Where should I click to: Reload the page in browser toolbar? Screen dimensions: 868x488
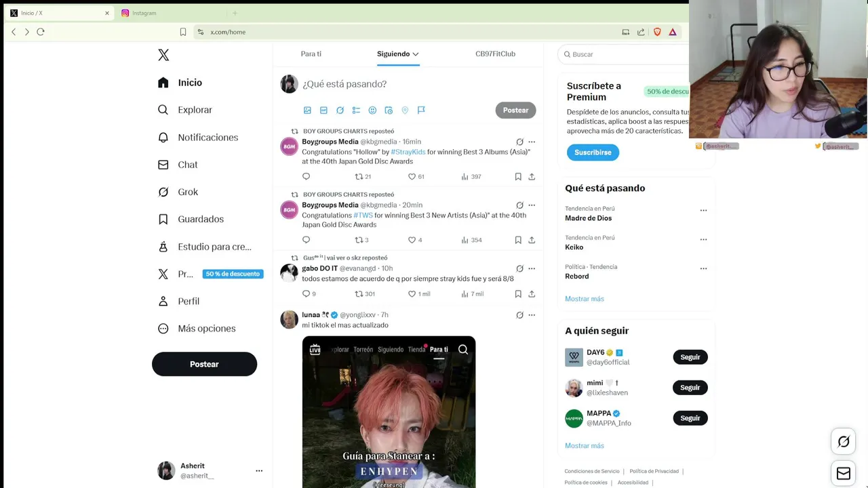point(41,32)
